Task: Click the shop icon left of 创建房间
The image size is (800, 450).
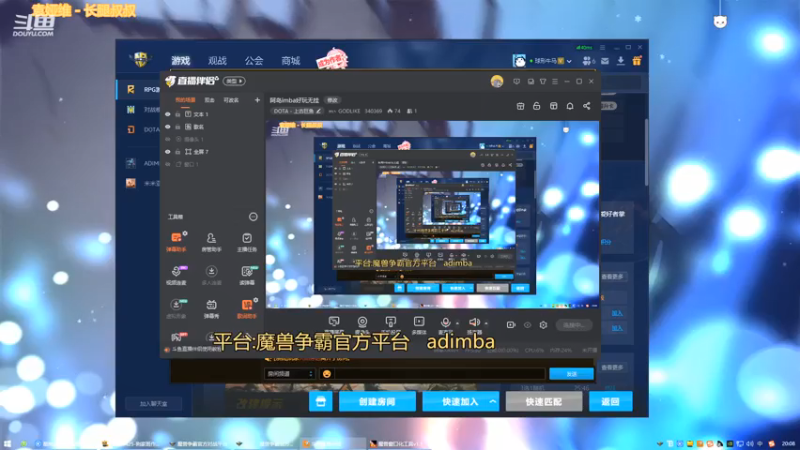Action: tap(321, 402)
